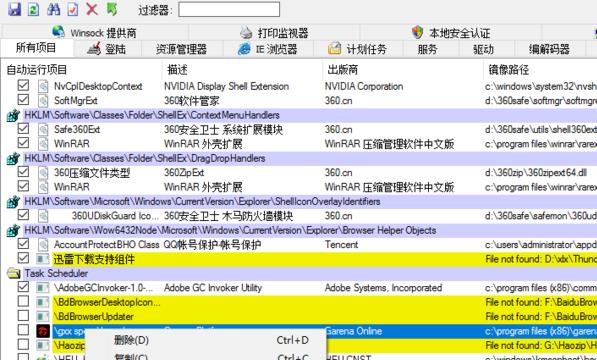
Task: Sort by the 自动运行项目 column header
Action: point(37,70)
